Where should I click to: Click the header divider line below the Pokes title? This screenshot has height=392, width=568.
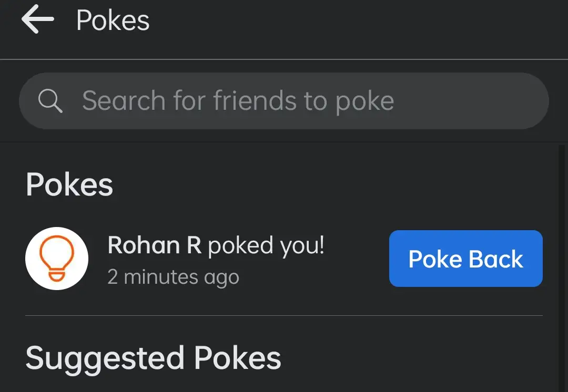click(283, 59)
